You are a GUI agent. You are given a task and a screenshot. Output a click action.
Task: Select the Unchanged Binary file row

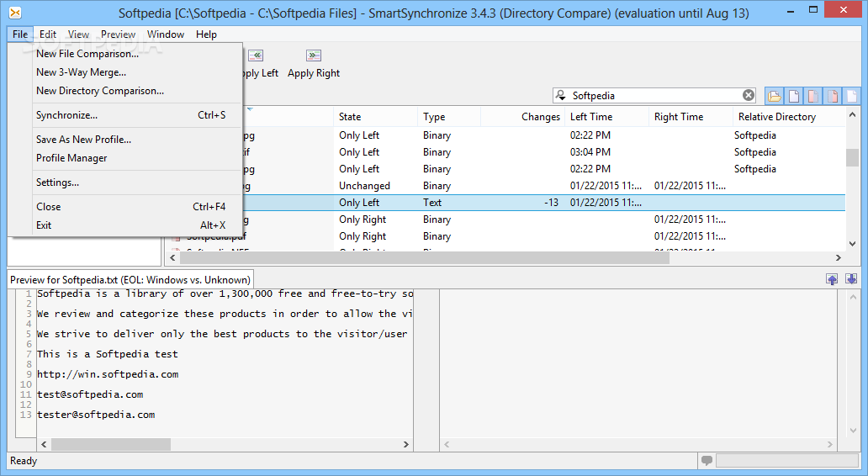pos(543,186)
